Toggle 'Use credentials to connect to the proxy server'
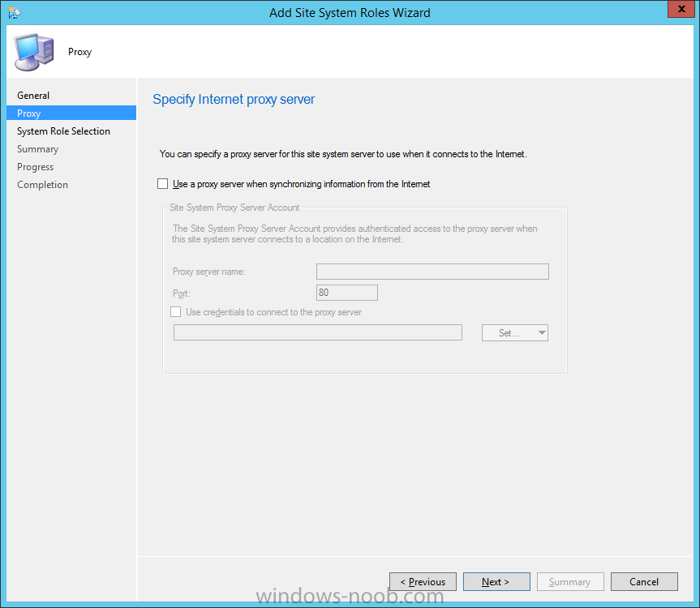Viewport: 700px width, 608px height. 176,312
